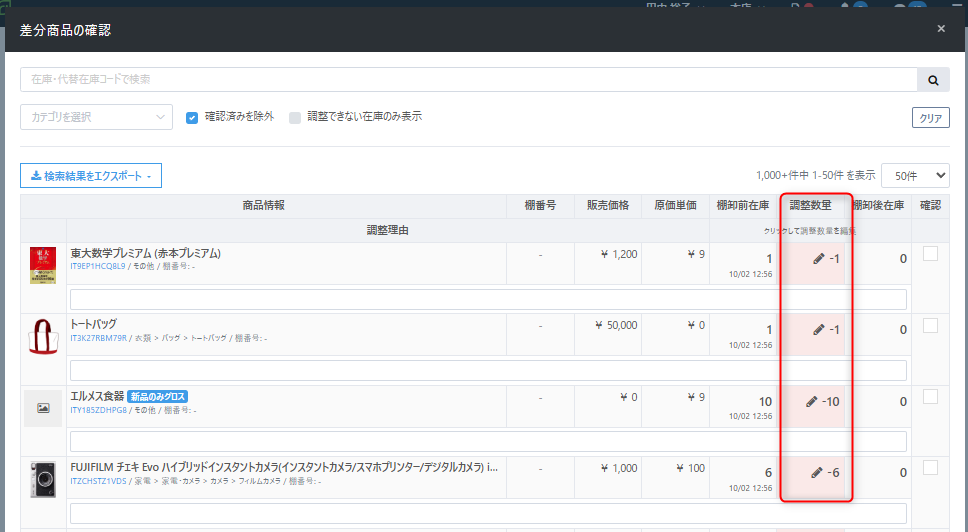
Task: Open the 50件 page size dropdown
Action: [915, 175]
